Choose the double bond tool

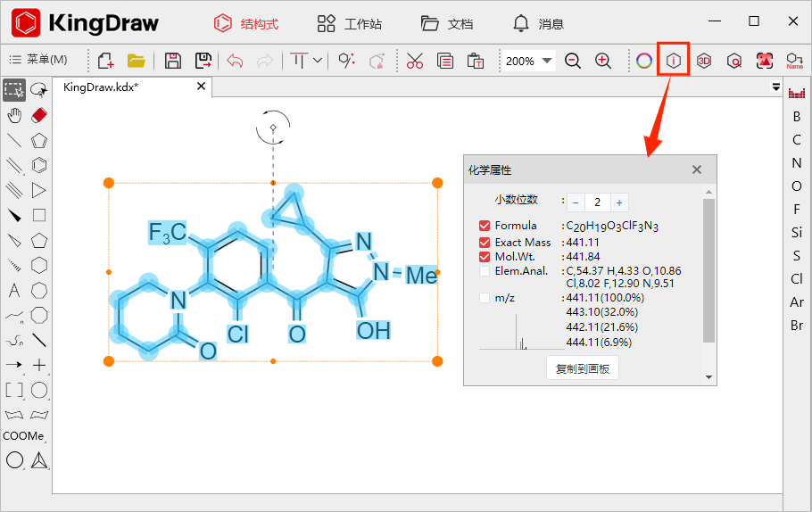[x=14, y=165]
